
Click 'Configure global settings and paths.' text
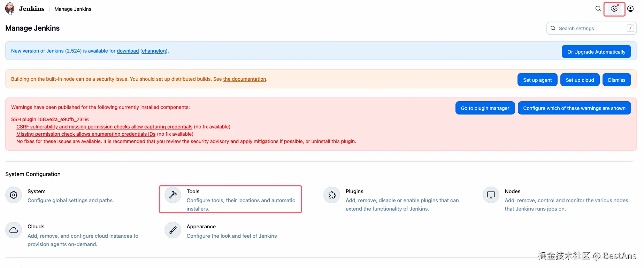[71, 200]
